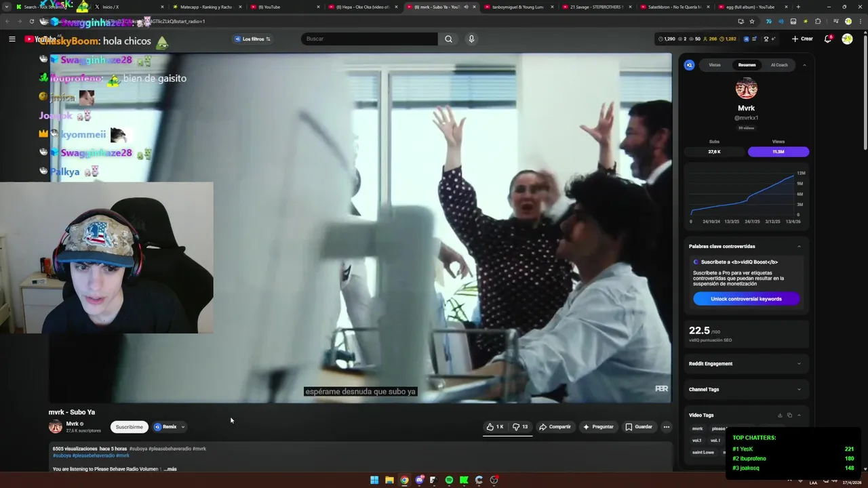Open the more actions three-dot menu

coord(667,427)
